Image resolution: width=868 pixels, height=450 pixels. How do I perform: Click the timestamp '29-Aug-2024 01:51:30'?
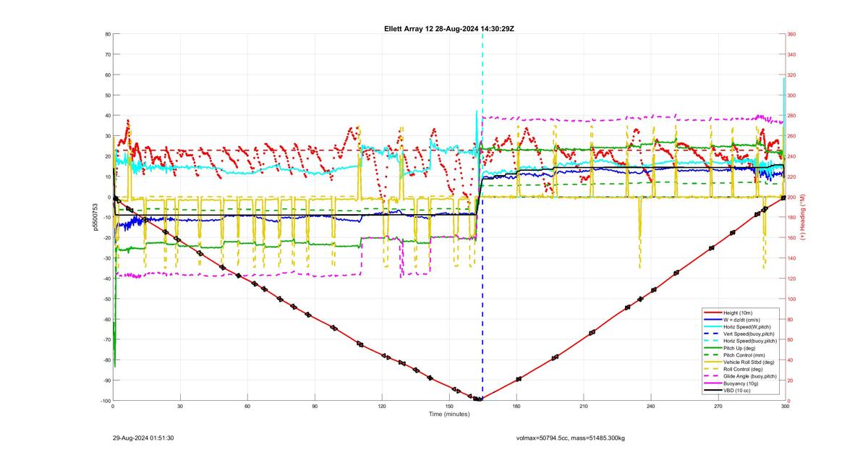click(x=143, y=438)
